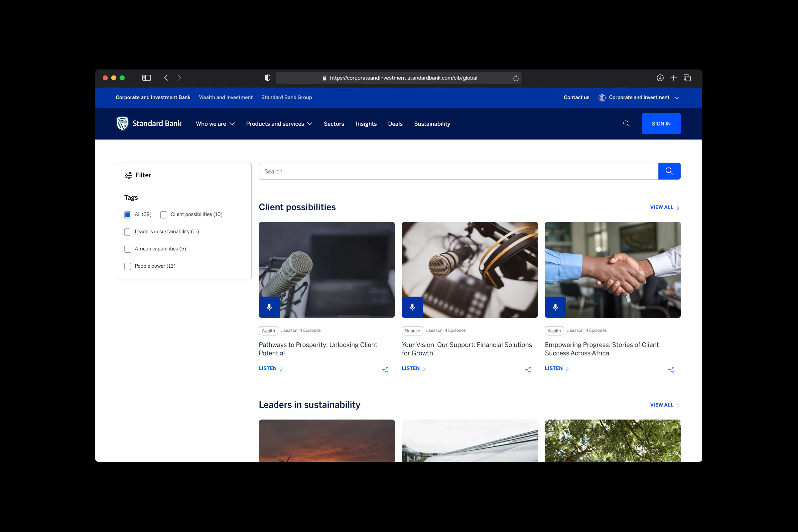
Task: Share the Pathways to Prosperity podcast
Action: tap(385, 370)
